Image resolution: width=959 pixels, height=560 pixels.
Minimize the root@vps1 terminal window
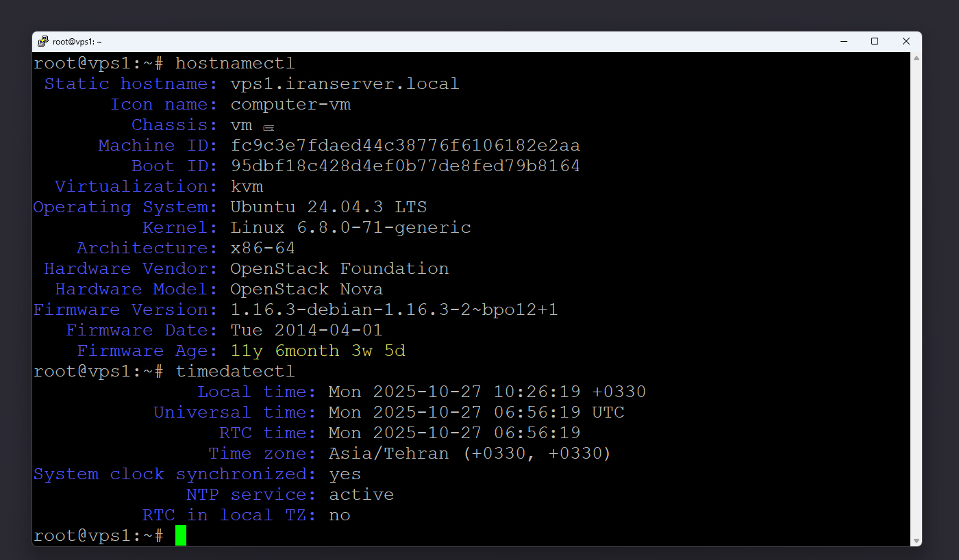tap(844, 42)
